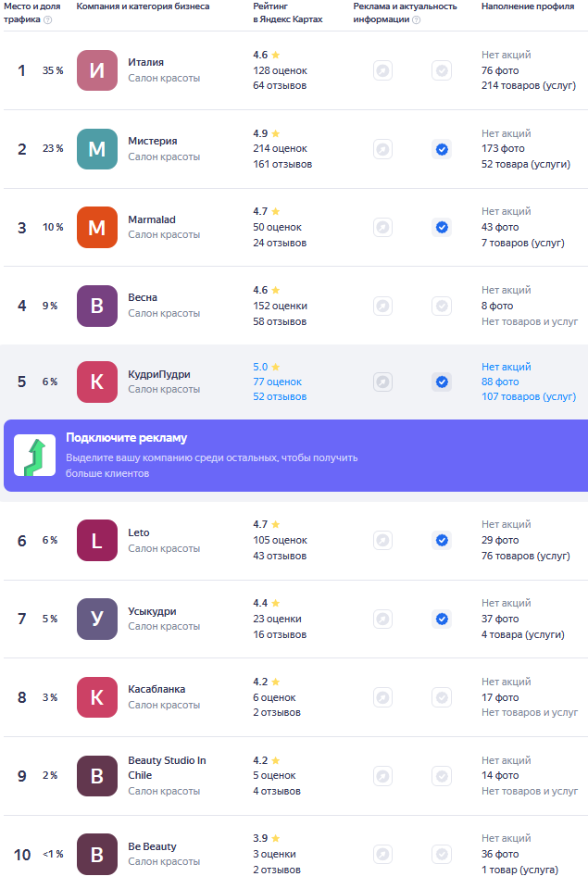Click КудриПудри advertising arrow icon
Viewport: 588px width, 889px height.
[x=382, y=382]
